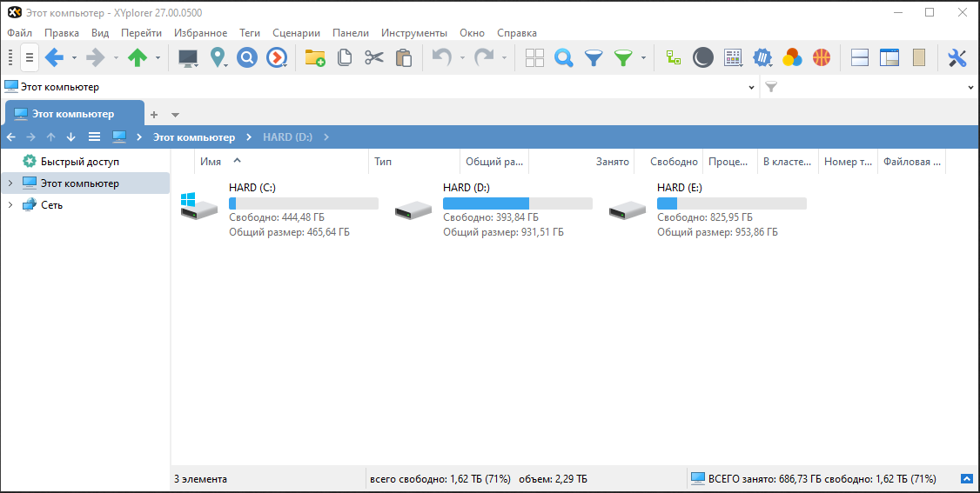The width and height of the screenshot is (980, 493).
Task: Create a new folder via toolbar icon
Action: [315, 58]
